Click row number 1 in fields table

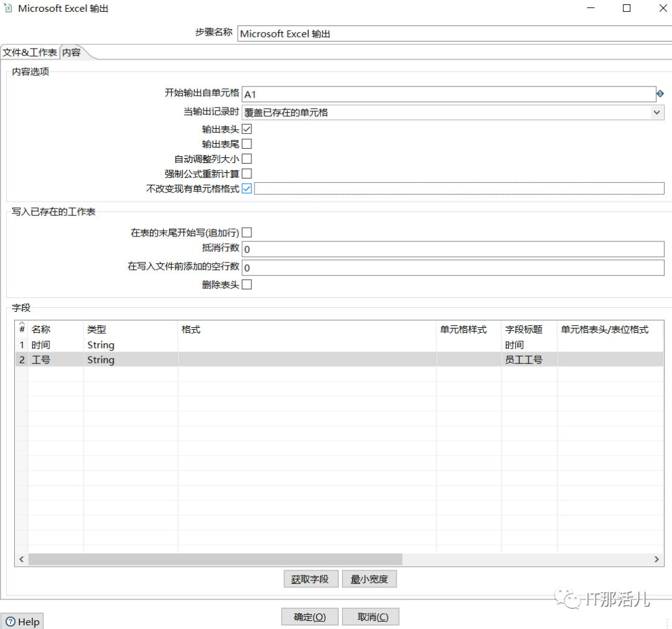tap(22, 345)
